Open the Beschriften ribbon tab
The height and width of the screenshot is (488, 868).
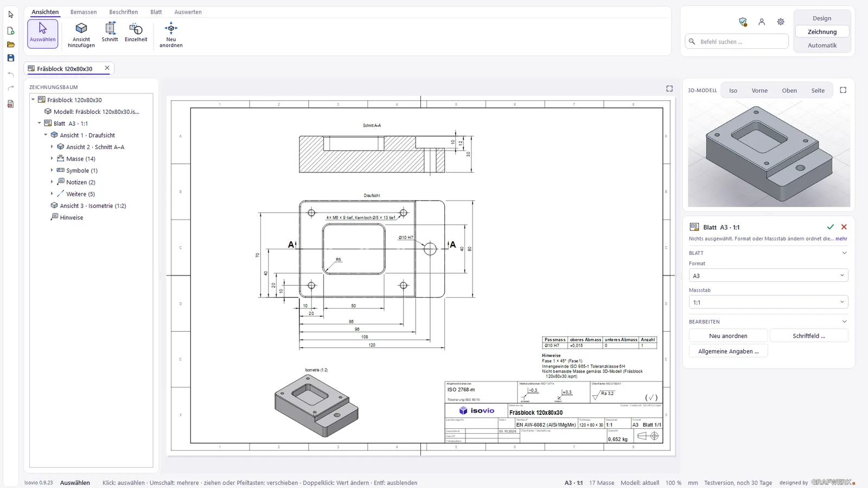tap(124, 12)
